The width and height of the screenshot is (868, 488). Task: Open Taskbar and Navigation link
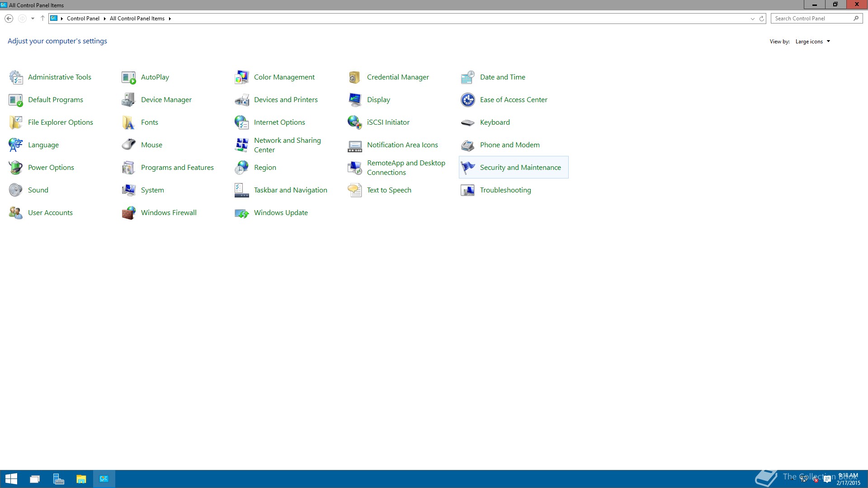291,190
